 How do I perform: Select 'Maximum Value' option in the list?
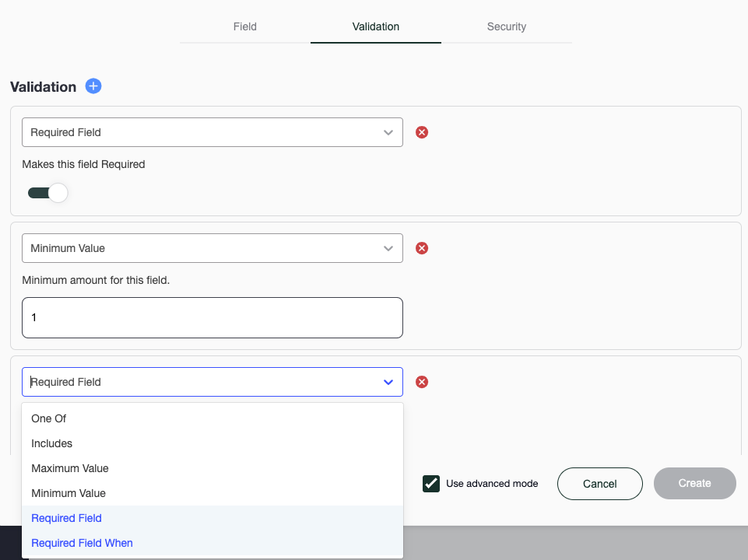[x=212, y=468]
